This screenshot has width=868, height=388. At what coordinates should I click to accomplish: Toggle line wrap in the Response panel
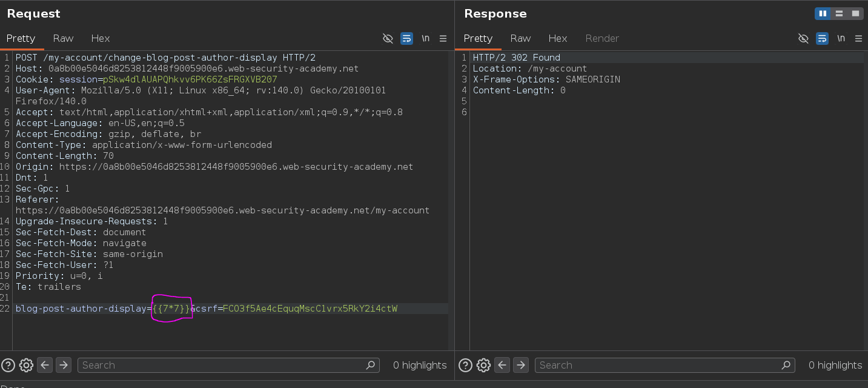[822, 38]
